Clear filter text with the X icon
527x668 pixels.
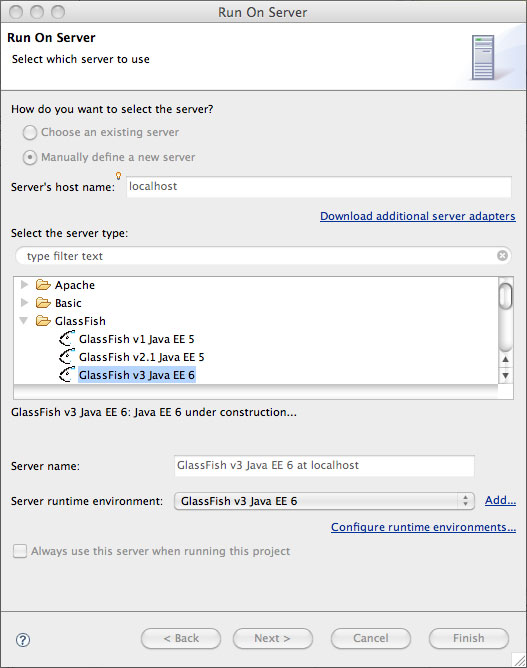[x=502, y=255]
